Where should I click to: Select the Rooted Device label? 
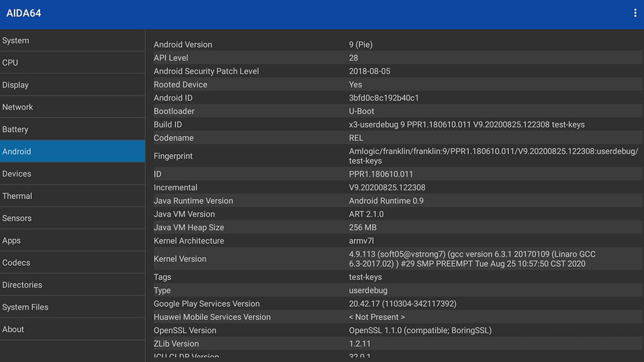pyautogui.click(x=180, y=84)
